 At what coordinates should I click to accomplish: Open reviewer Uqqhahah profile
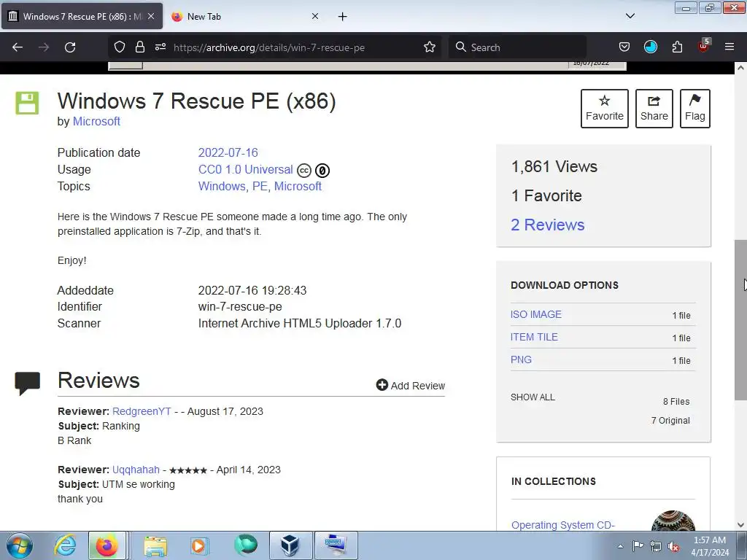tap(136, 470)
